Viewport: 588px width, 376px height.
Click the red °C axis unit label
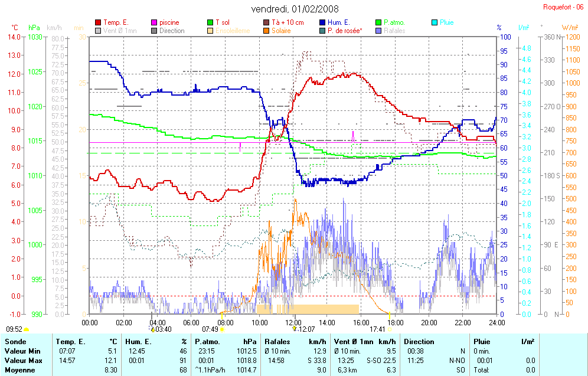coord(14,28)
